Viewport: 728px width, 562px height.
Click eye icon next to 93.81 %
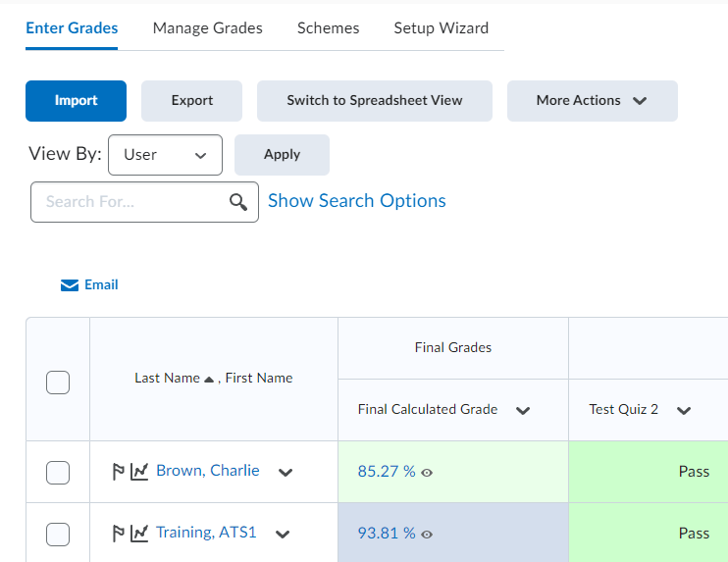427,535
